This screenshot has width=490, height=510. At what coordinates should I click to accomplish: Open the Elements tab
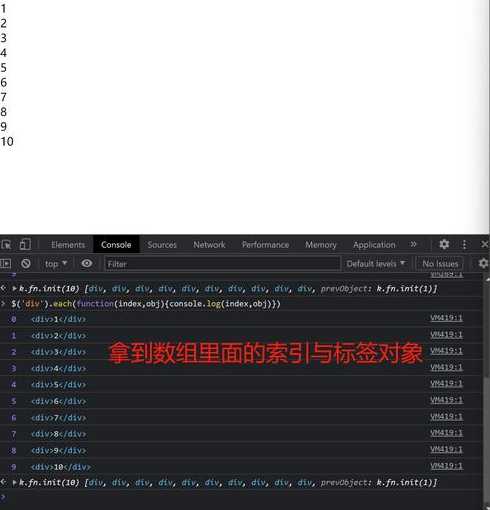[x=68, y=245]
